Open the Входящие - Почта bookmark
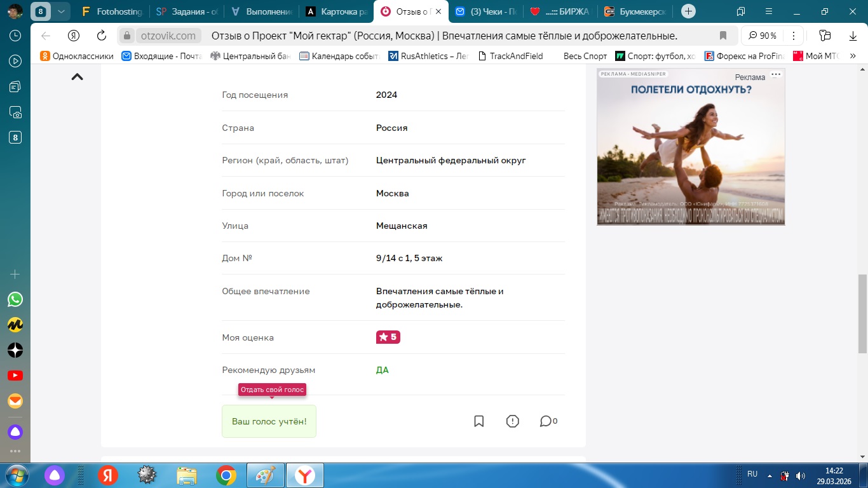 (162, 56)
